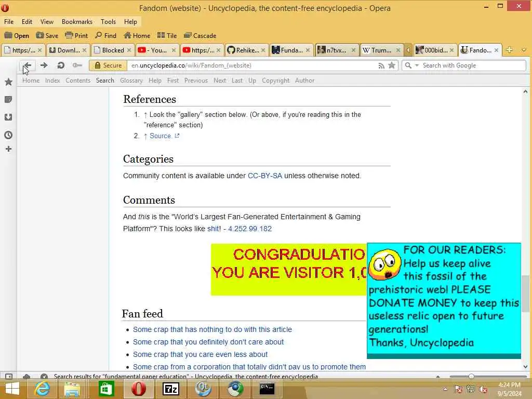
Task: Click the Opera Link cloud icon in status bar
Action: [26, 376]
